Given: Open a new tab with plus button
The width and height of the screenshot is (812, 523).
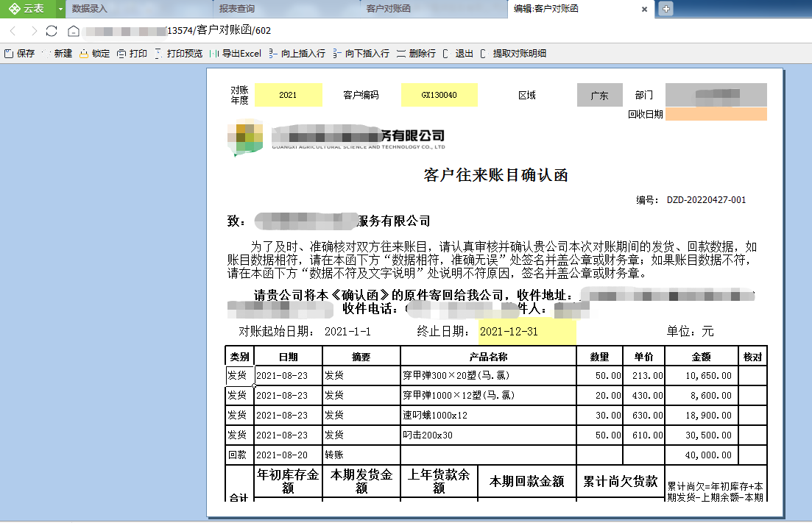Looking at the screenshot, I should [x=666, y=9].
